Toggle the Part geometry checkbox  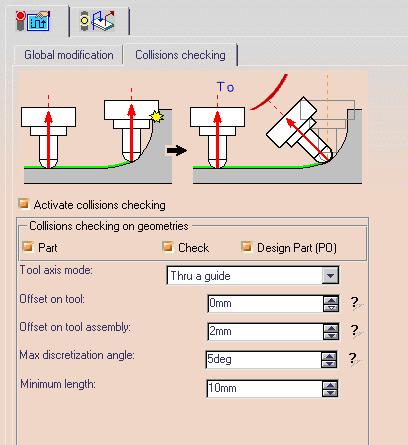(x=28, y=247)
